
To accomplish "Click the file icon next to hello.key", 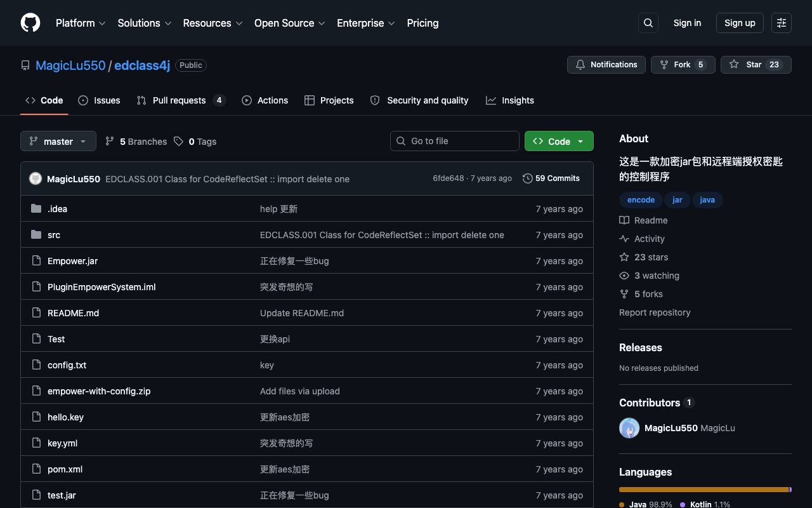I will pos(36,417).
